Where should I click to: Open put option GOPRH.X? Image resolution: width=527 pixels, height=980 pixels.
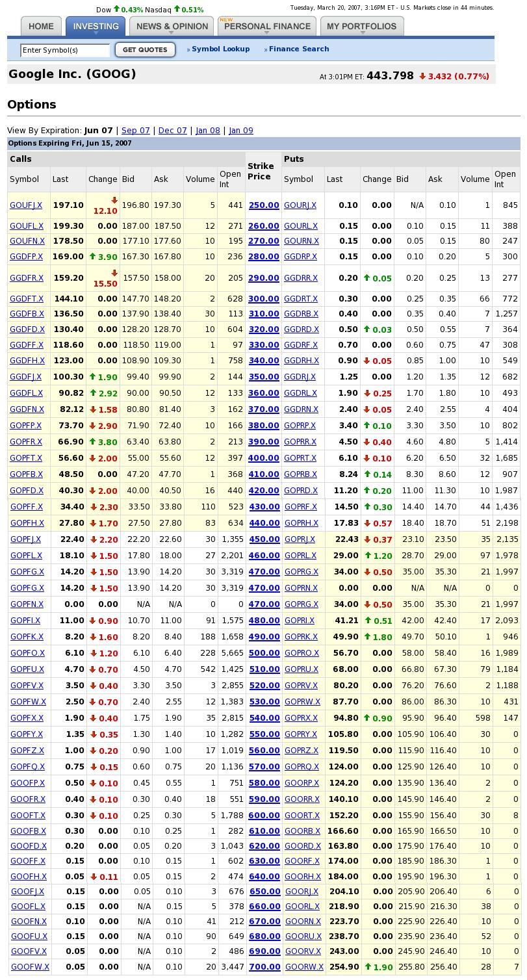tap(301, 523)
